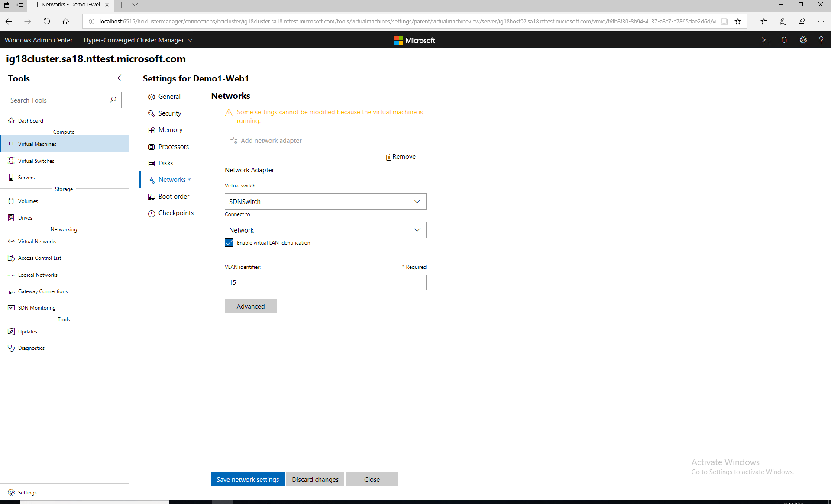Open the notifications bell icon
831x504 pixels.
[784, 40]
